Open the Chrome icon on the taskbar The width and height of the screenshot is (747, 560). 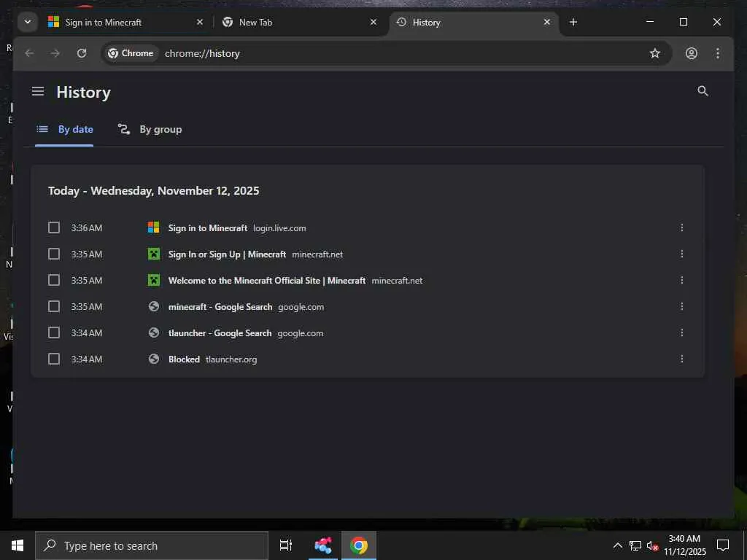359,545
